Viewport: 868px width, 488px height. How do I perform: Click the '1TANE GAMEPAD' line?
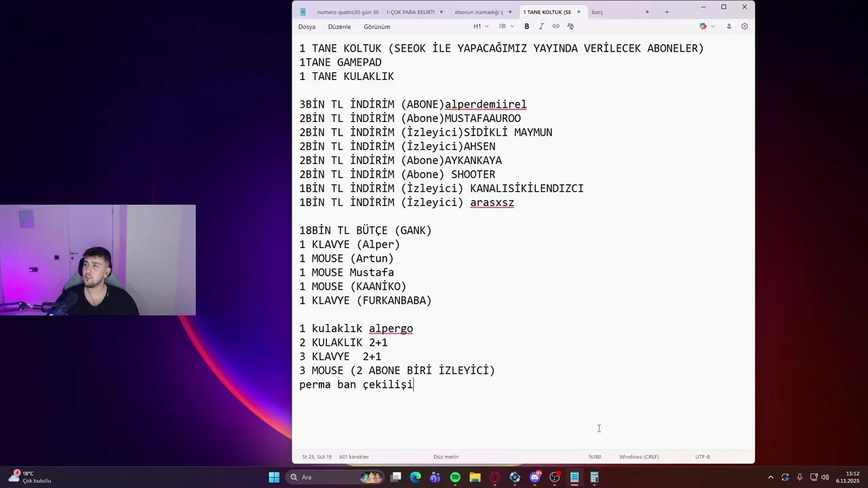click(x=340, y=62)
